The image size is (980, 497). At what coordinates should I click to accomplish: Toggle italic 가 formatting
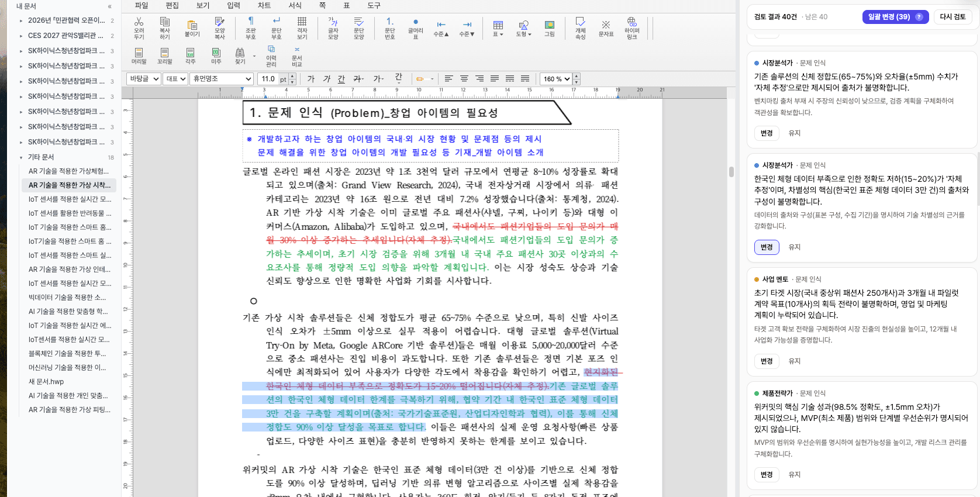point(326,78)
